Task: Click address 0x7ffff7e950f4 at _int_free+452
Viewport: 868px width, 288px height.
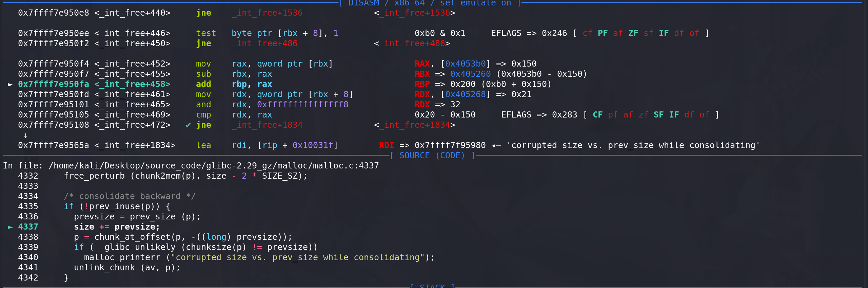Action: (x=54, y=64)
